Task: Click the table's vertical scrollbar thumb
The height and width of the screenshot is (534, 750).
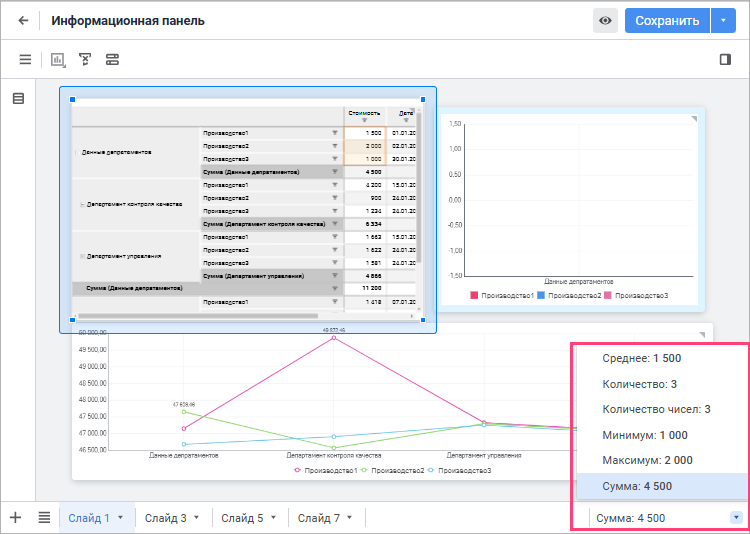Action: tap(419, 187)
